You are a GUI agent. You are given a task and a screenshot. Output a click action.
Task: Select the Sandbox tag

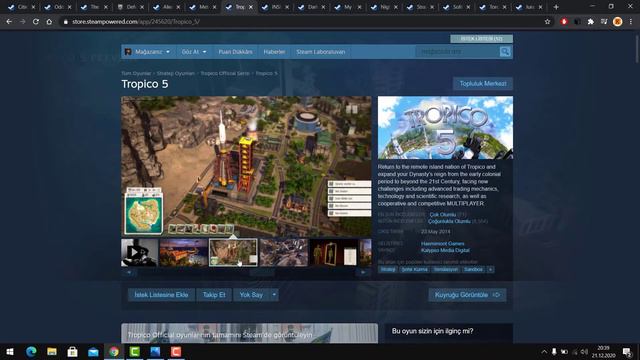473,269
